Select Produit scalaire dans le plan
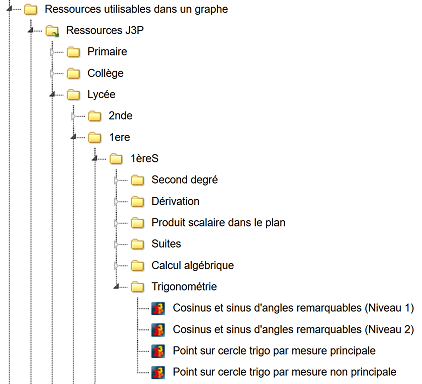Image resolution: width=422 pixels, height=384 pixels. click(x=218, y=223)
